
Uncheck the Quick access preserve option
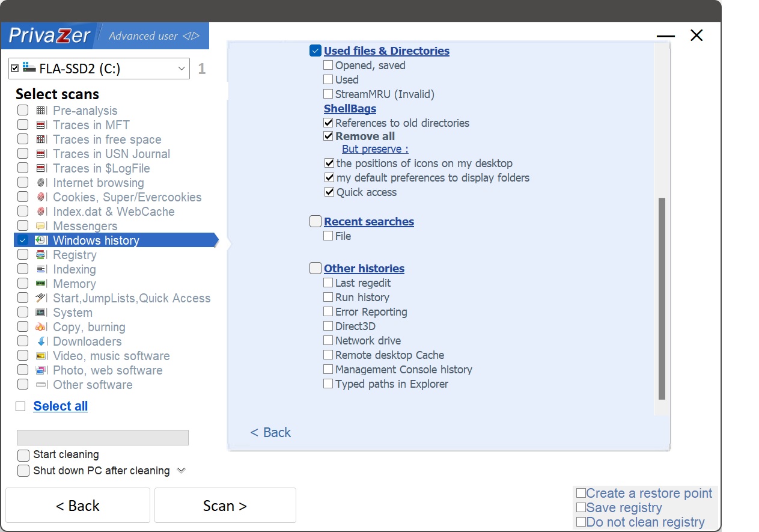tap(329, 192)
